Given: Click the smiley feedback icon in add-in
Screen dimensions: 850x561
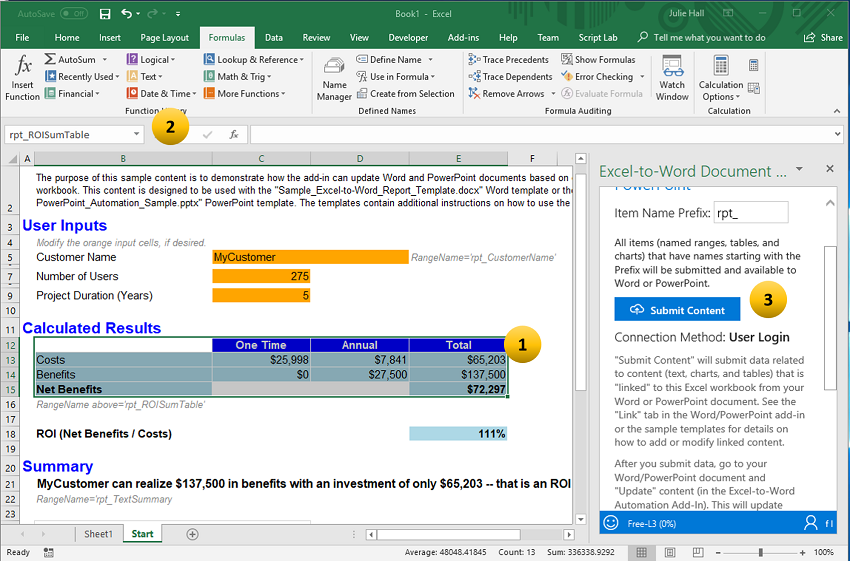Looking at the screenshot, I should tap(611, 523).
